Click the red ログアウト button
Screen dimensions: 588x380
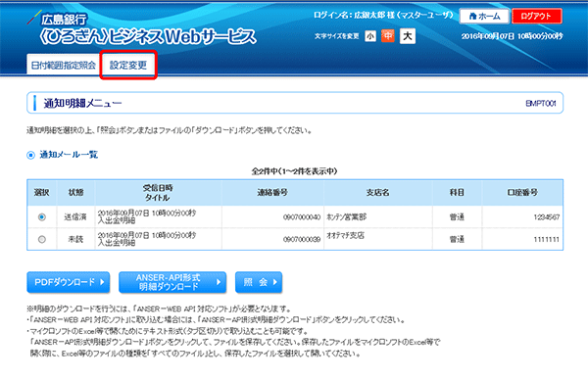(536, 16)
